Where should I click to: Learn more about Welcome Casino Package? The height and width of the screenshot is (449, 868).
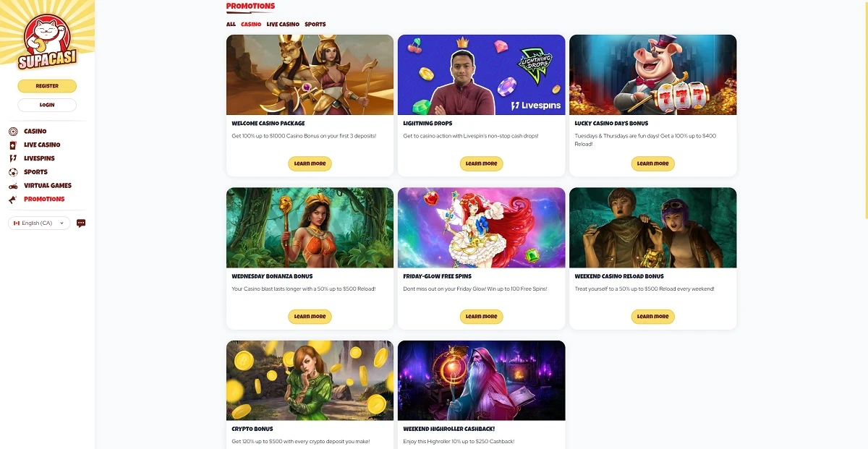coord(310,163)
